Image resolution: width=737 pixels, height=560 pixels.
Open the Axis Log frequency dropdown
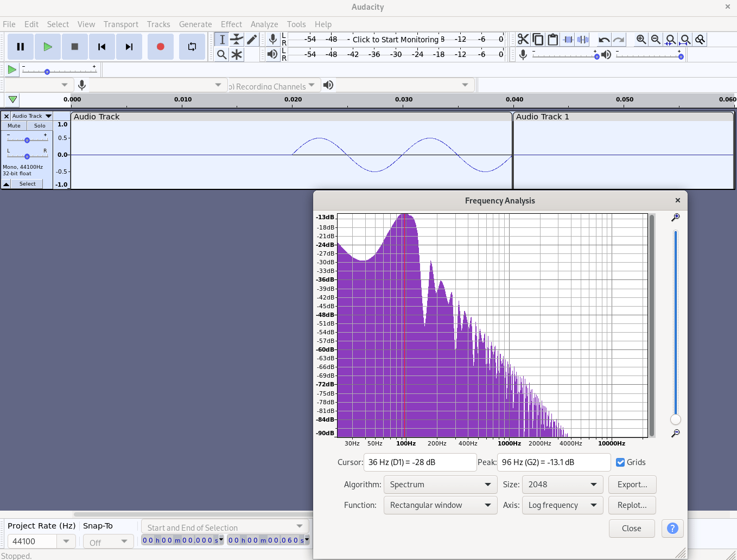[x=562, y=505]
